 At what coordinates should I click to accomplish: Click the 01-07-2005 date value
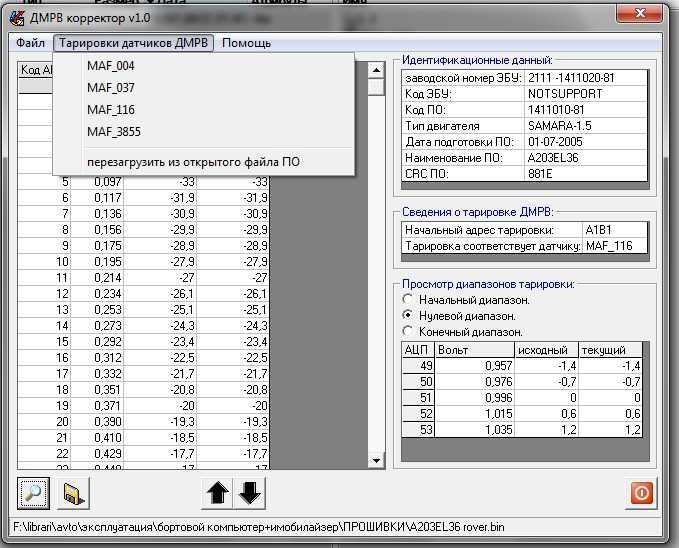[x=585, y=142]
